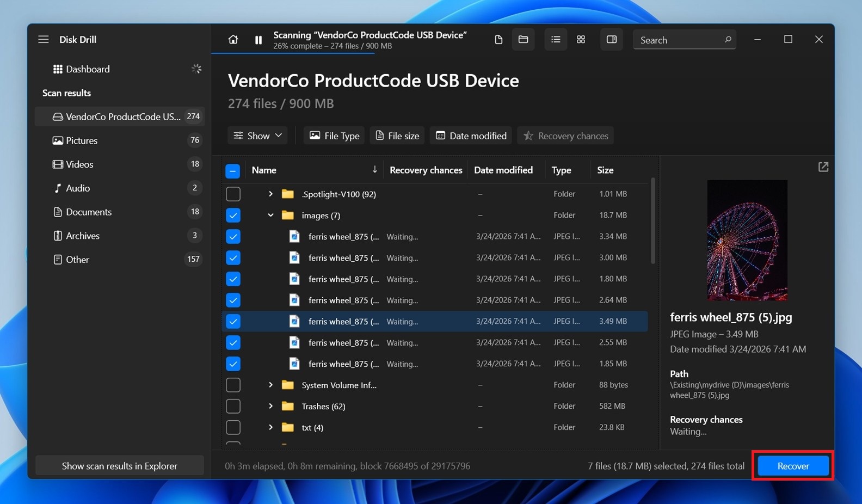
Task: Select list view layout icon
Action: (556, 40)
